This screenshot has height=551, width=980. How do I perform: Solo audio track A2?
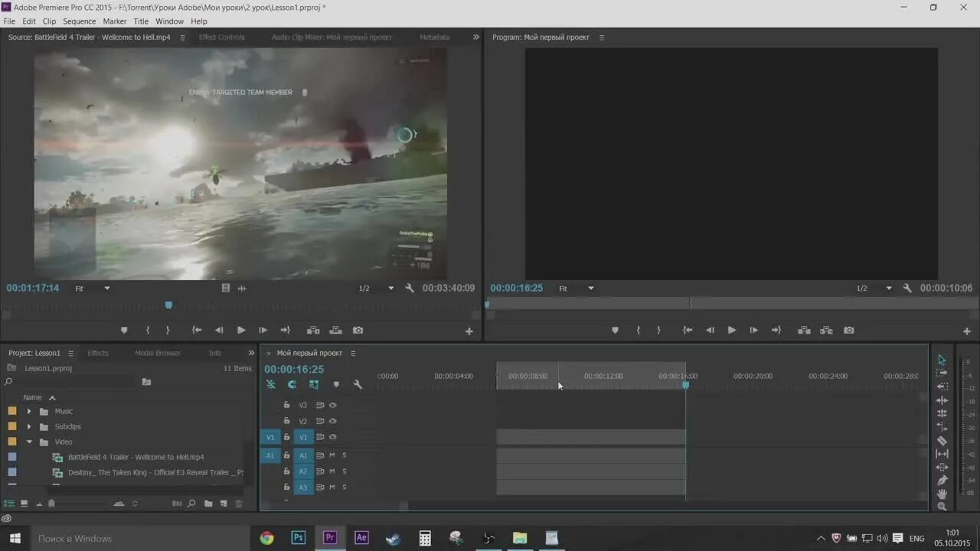pos(345,471)
